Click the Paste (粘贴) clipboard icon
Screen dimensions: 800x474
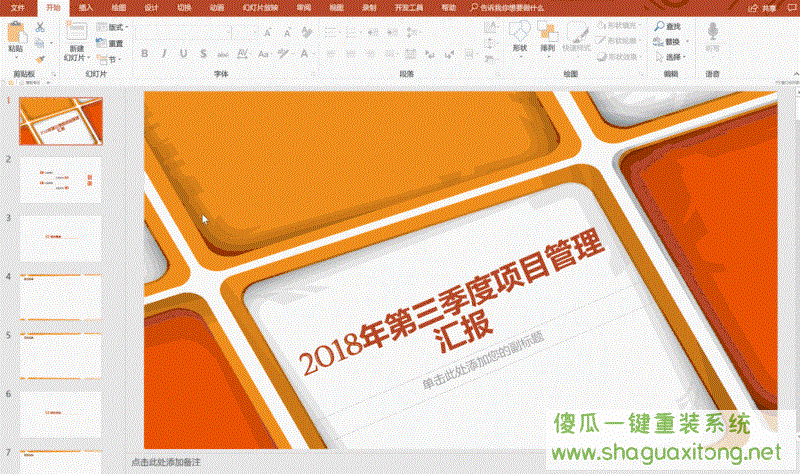coord(16,32)
